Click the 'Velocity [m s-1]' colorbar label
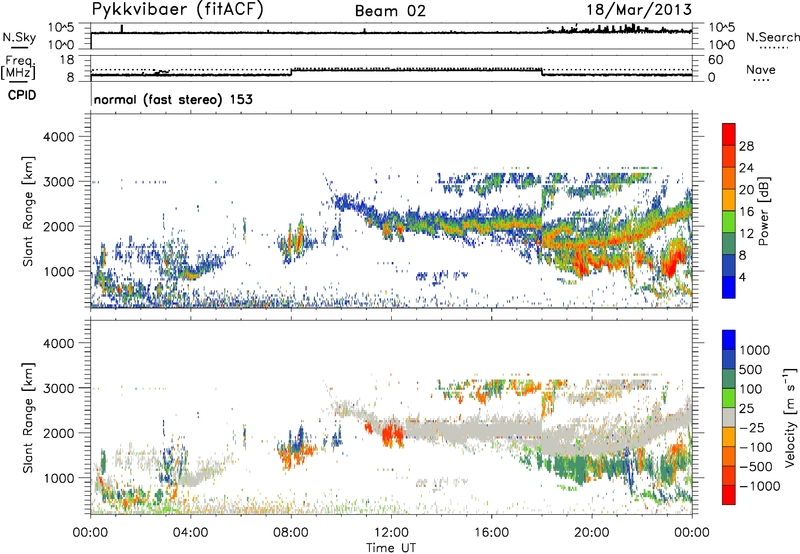Image resolution: width=800 pixels, height=554 pixels. (x=790, y=417)
